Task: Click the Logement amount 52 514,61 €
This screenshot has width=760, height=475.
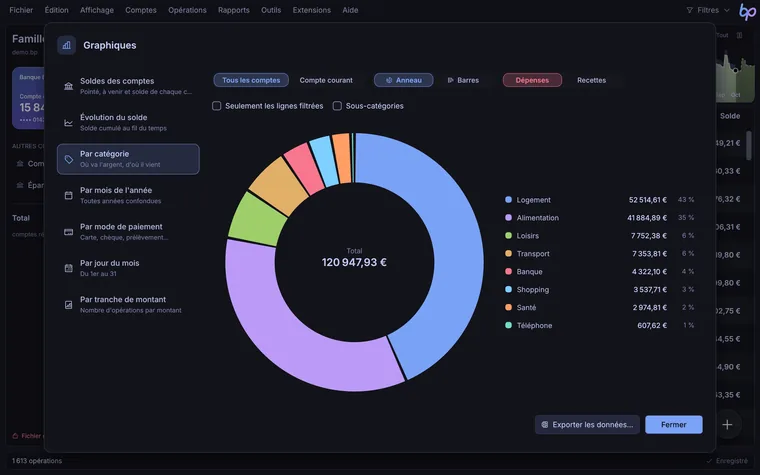Action: pyautogui.click(x=648, y=200)
